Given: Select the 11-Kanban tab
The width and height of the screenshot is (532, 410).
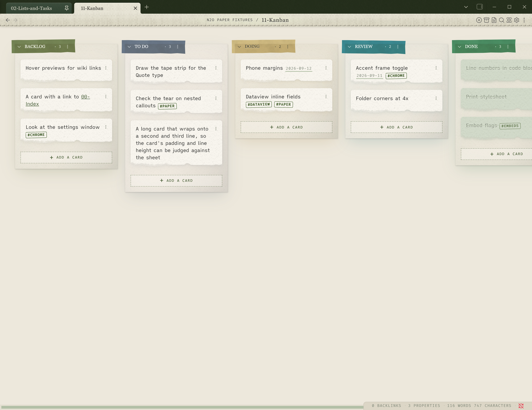Looking at the screenshot, I should [107, 8].
